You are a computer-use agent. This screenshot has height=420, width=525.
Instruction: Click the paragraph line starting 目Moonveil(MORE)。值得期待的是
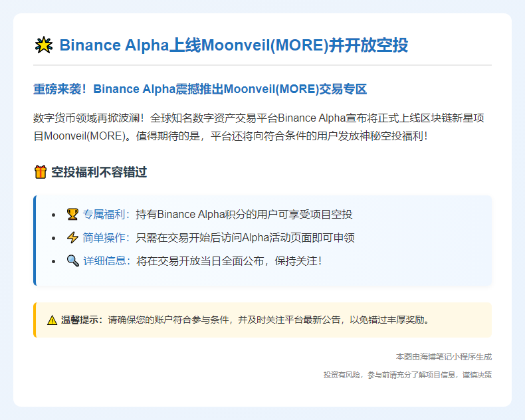point(231,136)
